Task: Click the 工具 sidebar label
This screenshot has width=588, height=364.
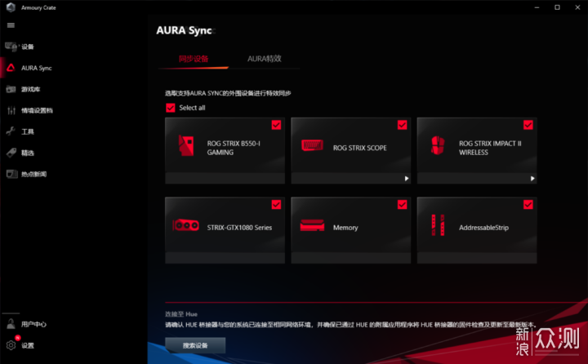Action: click(x=28, y=131)
